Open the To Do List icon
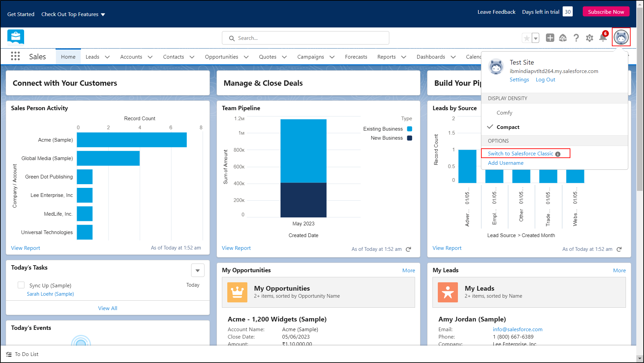 coord(9,354)
